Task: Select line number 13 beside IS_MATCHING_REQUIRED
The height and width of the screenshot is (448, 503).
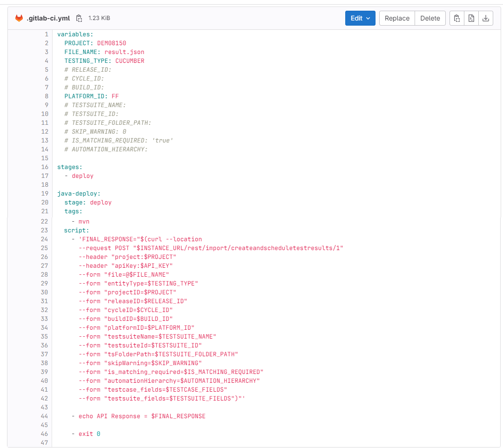Action: 45,140
